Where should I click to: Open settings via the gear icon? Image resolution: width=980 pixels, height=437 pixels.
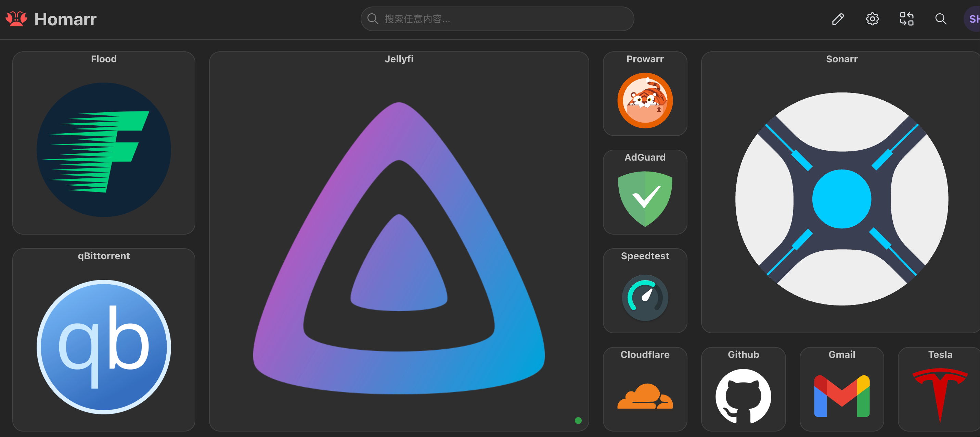(872, 18)
